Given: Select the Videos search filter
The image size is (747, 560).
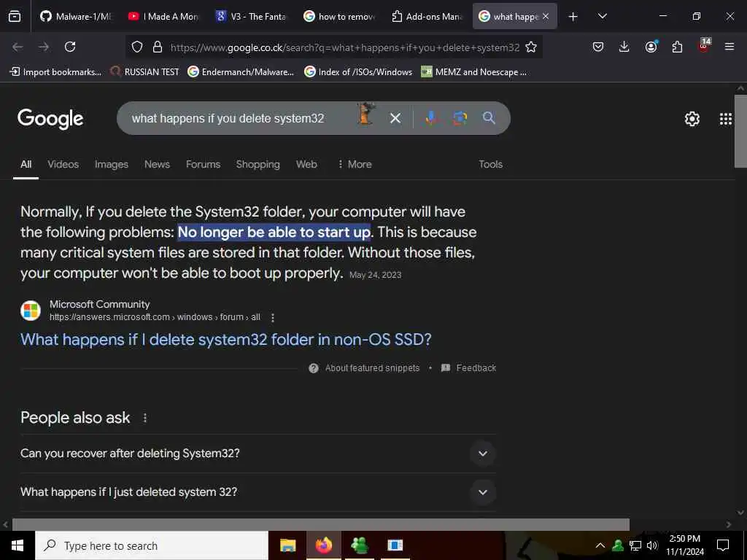Looking at the screenshot, I should click(x=63, y=164).
